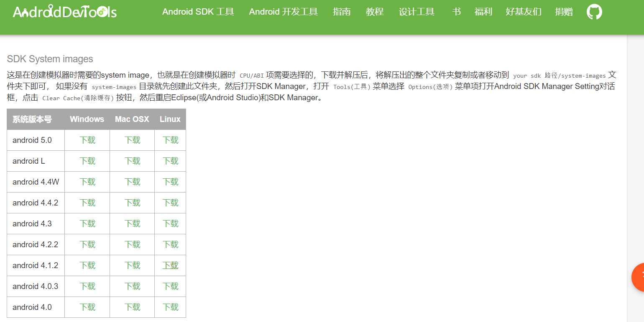
Task: Visit the 好基友们 navigation item
Action: coord(524,12)
